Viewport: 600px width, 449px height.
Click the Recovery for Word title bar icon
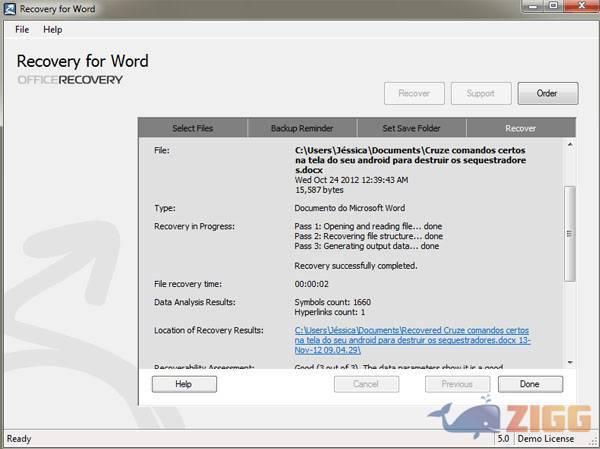[x=9, y=9]
